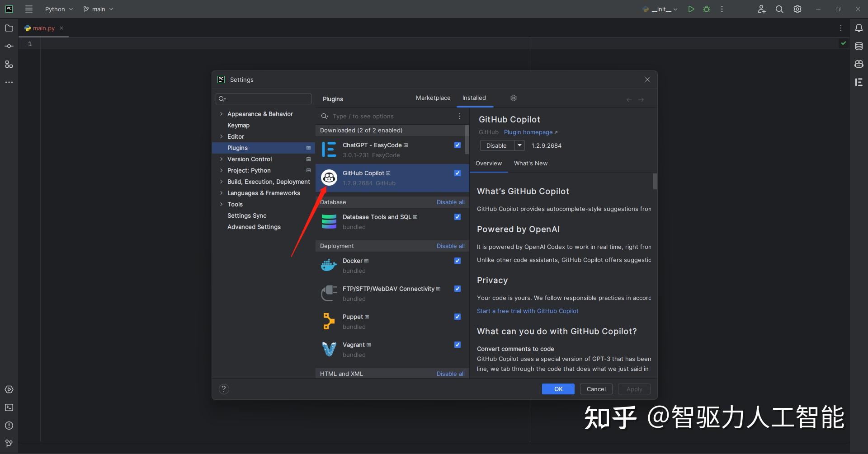Disable the Docker plugin checkbox

pos(457,261)
